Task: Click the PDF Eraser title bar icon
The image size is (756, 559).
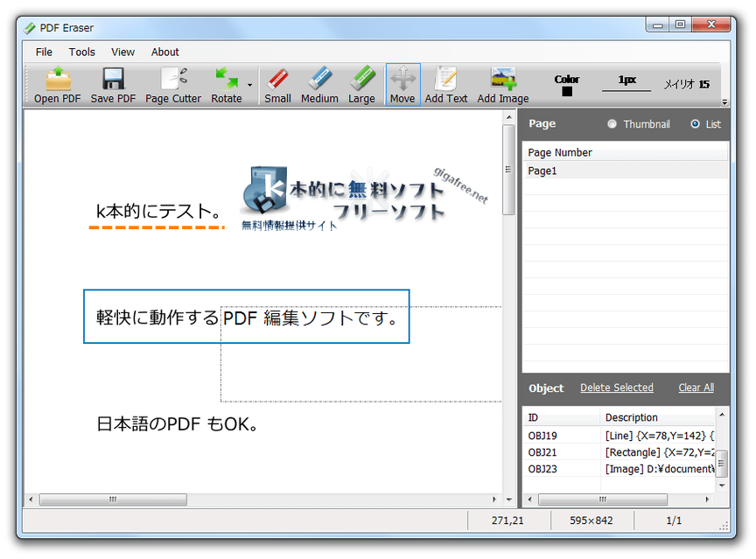Action: (x=30, y=28)
